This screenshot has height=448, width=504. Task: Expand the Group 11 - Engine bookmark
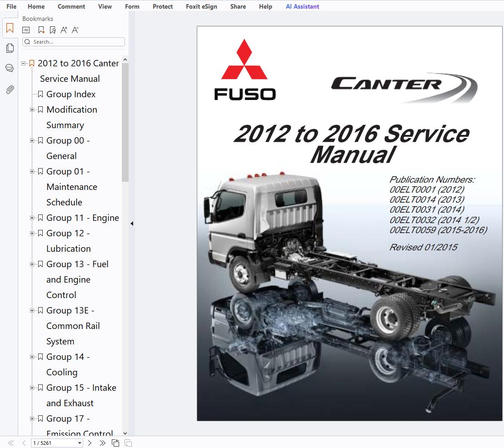[32, 218]
